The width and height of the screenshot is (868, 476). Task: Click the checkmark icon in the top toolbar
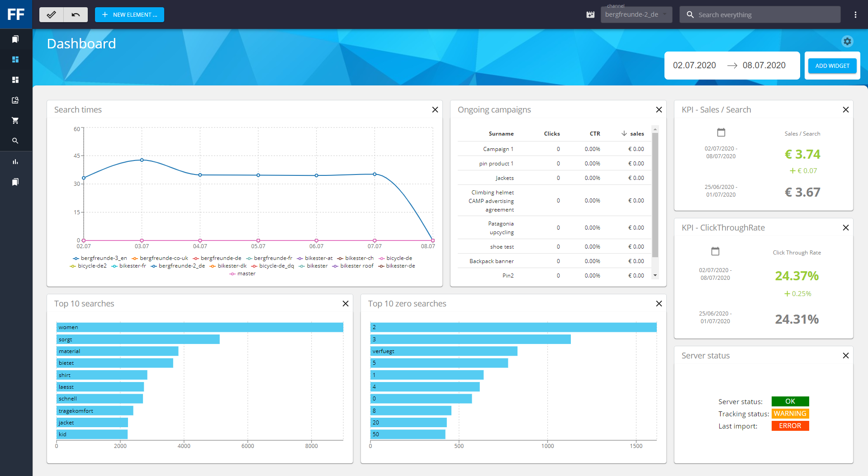[x=51, y=14]
